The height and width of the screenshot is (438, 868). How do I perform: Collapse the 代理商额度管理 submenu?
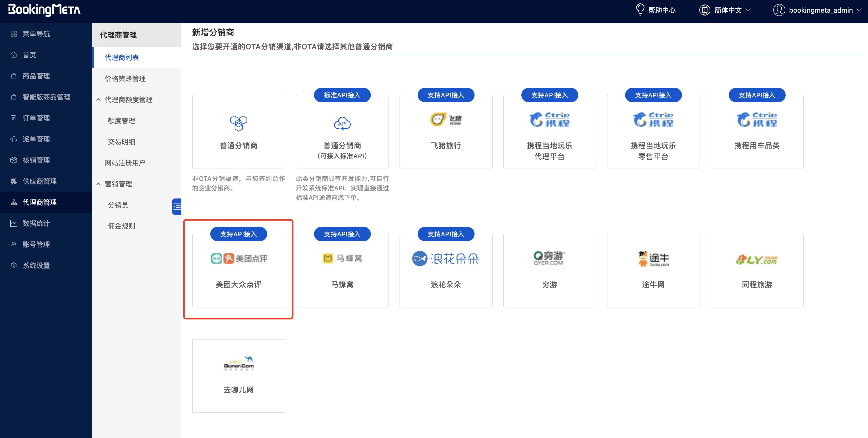(x=98, y=100)
